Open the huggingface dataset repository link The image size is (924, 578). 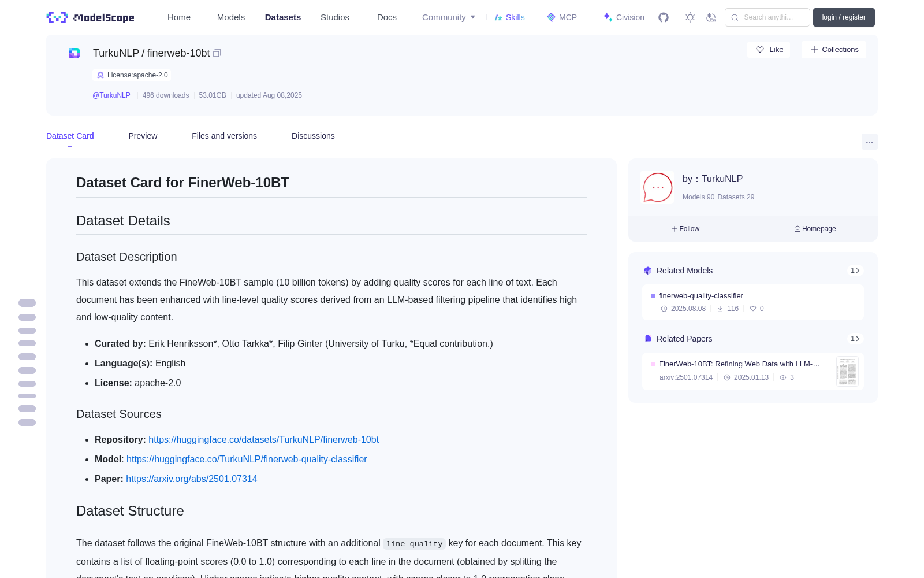[x=263, y=439]
